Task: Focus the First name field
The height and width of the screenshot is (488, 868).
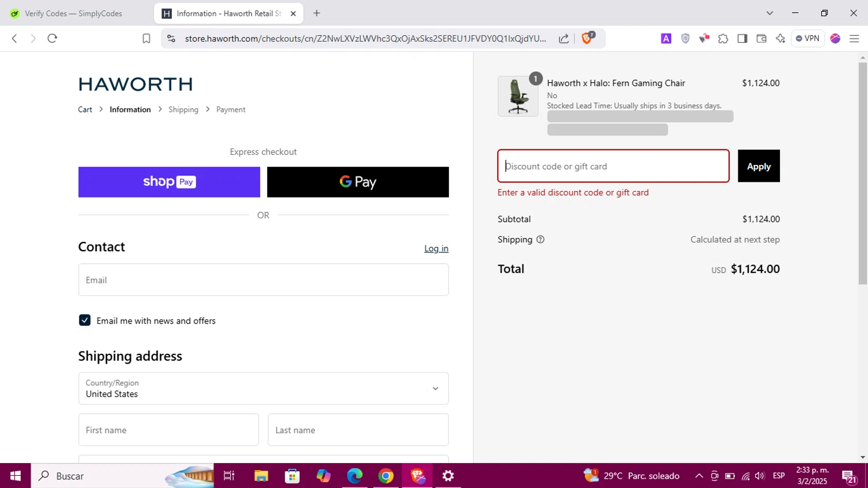Action: tap(168, 430)
